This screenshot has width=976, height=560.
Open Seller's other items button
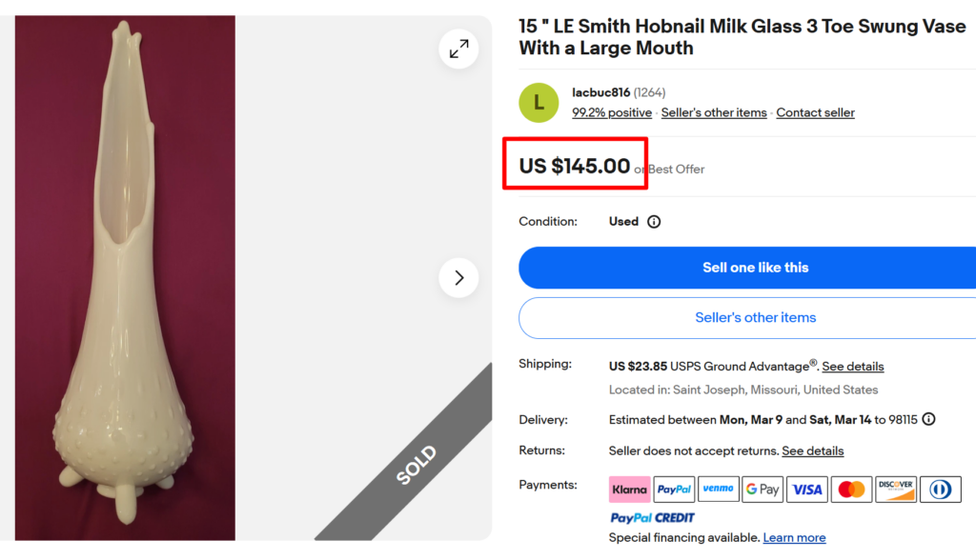pyautogui.click(x=756, y=317)
